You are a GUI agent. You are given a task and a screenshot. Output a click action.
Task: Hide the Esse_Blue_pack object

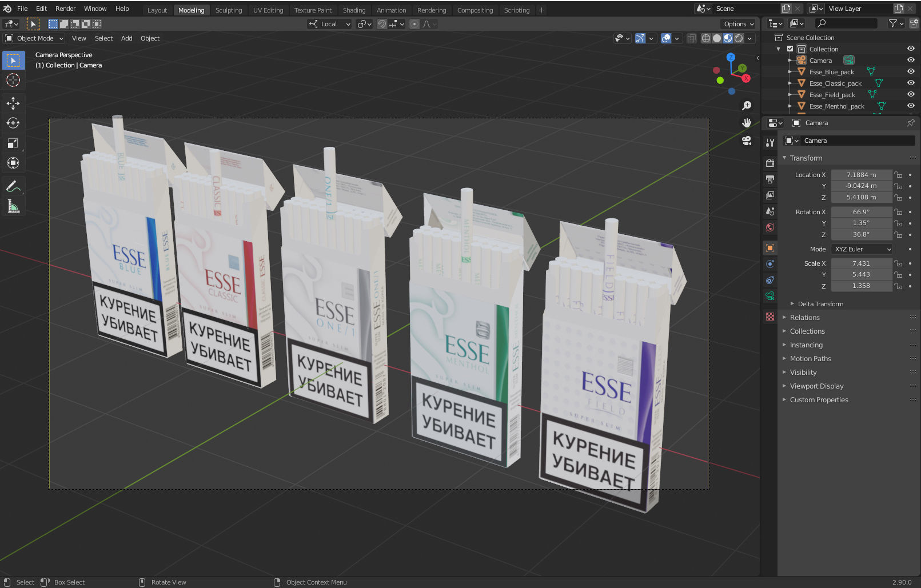tap(911, 71)
